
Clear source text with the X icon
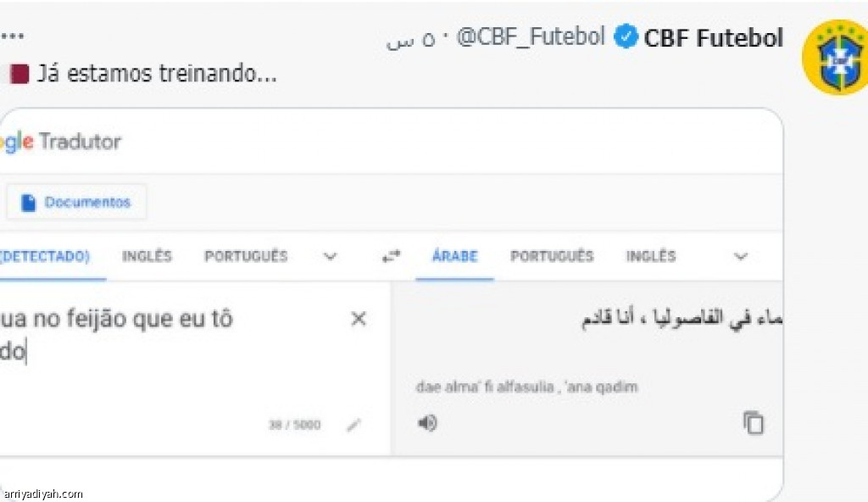(x=359, y=319)
